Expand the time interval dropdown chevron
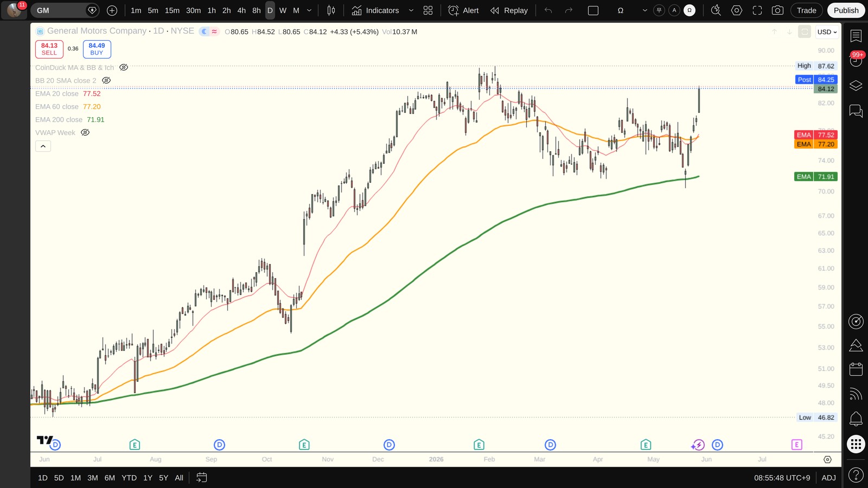The height and width of the screenshot is (488, 868). tap(309, 10)
